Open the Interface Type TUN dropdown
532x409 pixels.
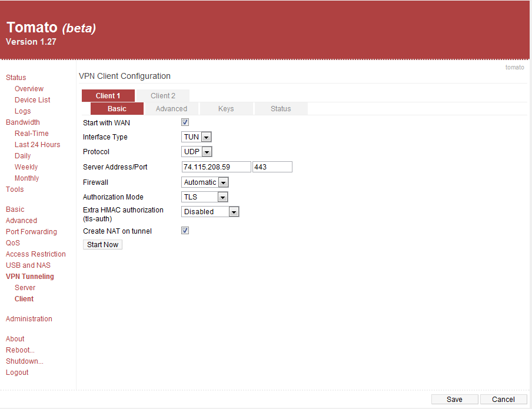[197, 137]
